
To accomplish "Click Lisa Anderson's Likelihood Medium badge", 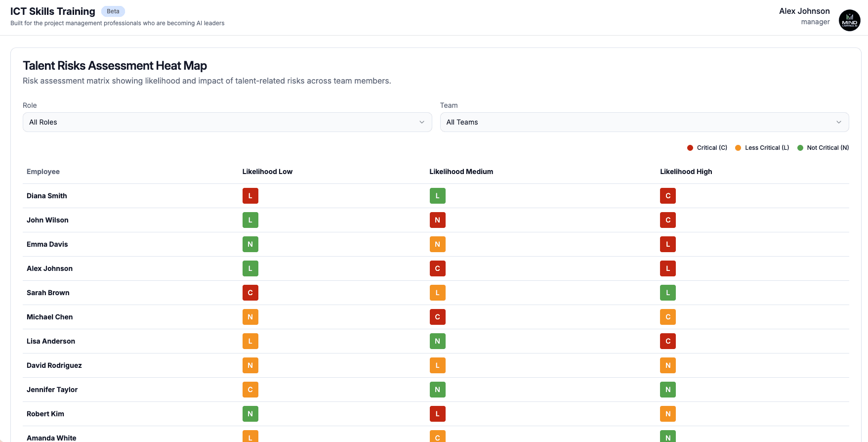I will 438,341.
